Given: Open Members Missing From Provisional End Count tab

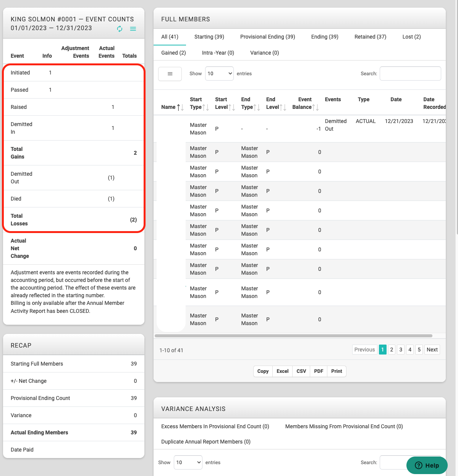Looking at the screenshot, I should [x=344, y=426].
